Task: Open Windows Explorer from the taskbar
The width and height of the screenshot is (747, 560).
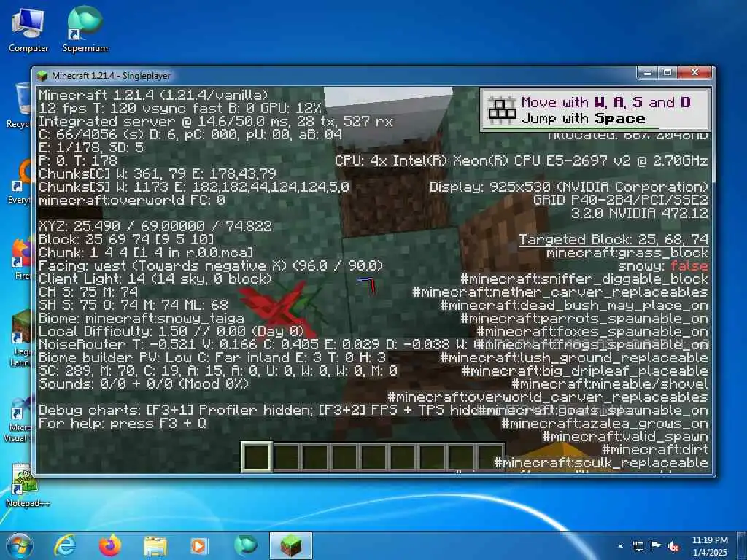Action: point(155,545)
